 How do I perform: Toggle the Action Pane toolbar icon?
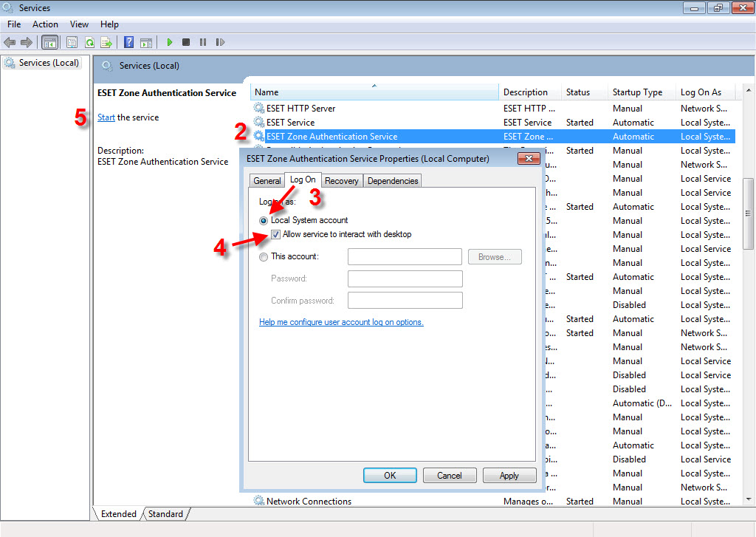coord(146,42)
